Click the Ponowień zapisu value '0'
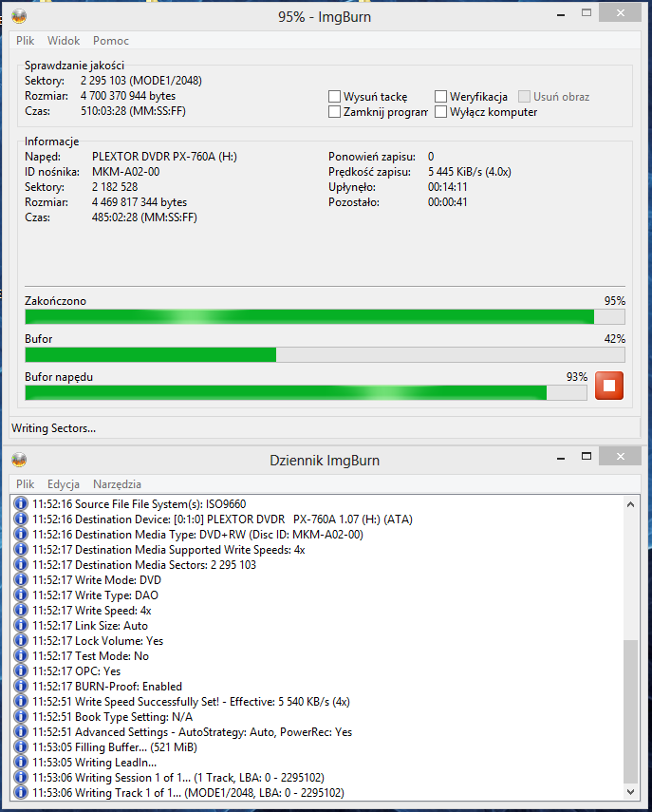 pos(431,157)
